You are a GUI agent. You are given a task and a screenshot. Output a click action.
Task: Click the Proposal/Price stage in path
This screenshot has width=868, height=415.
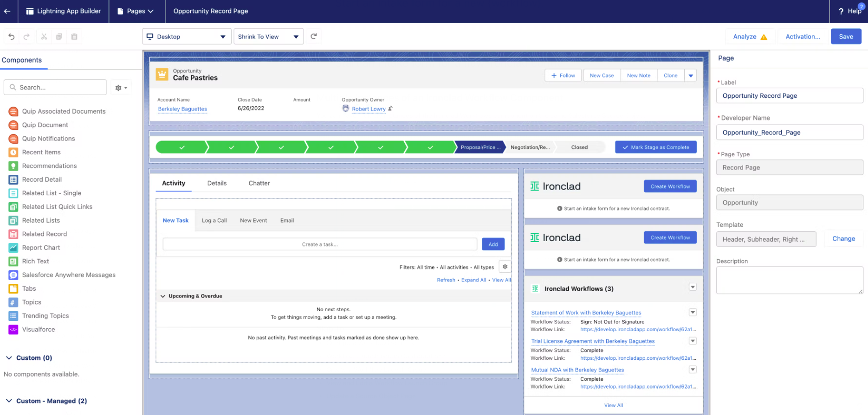click(x=479, y=147)
